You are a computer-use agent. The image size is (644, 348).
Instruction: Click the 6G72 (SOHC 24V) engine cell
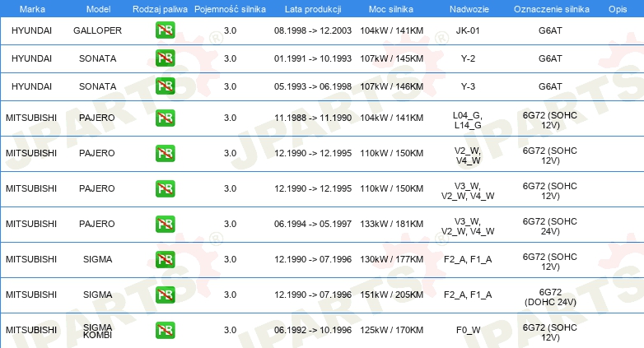click(x=550, y=226)
